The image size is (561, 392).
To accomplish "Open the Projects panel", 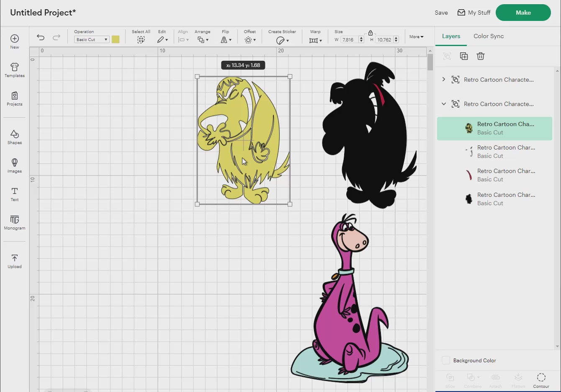I will (x=15, y=98).
